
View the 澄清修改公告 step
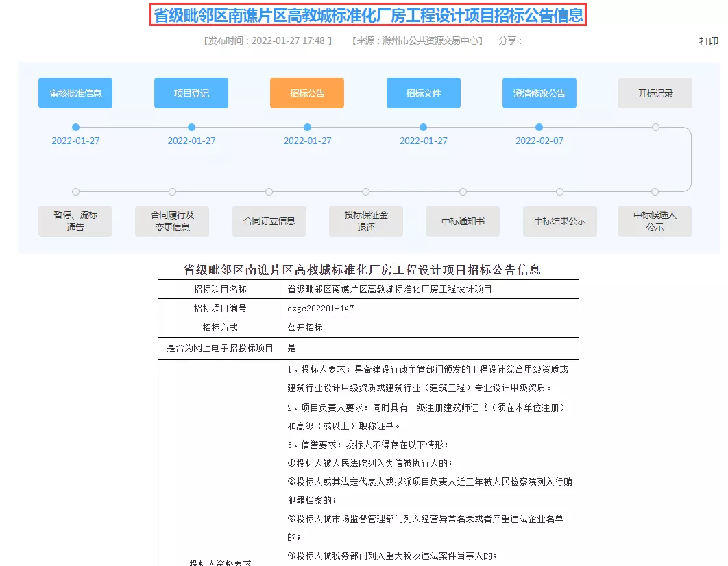[539, 93]
